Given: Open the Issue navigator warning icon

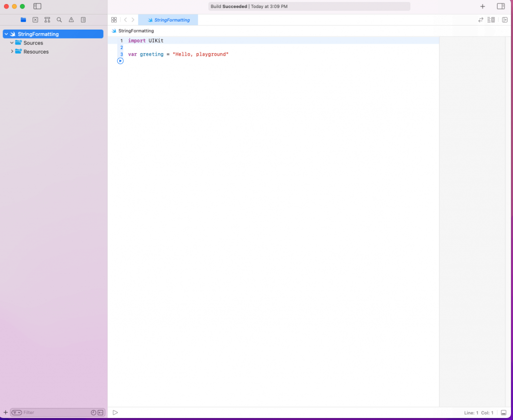Looking at the screenshot, I should click(71, 20).
